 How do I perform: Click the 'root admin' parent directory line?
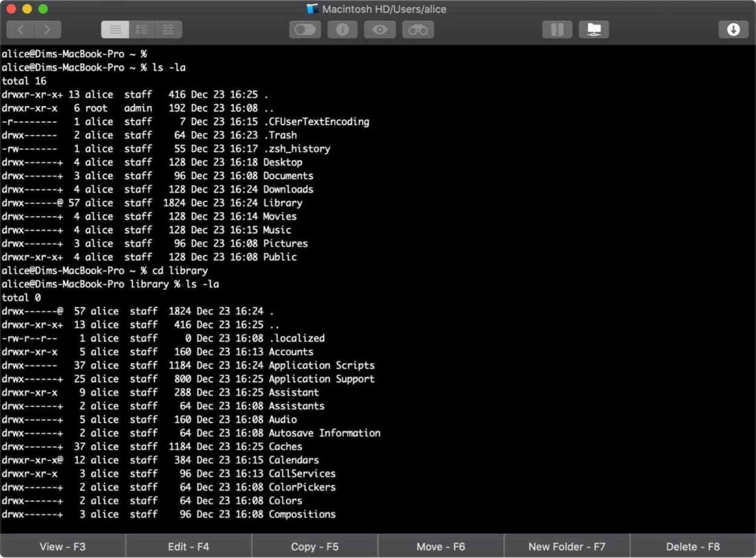(138, 108)
